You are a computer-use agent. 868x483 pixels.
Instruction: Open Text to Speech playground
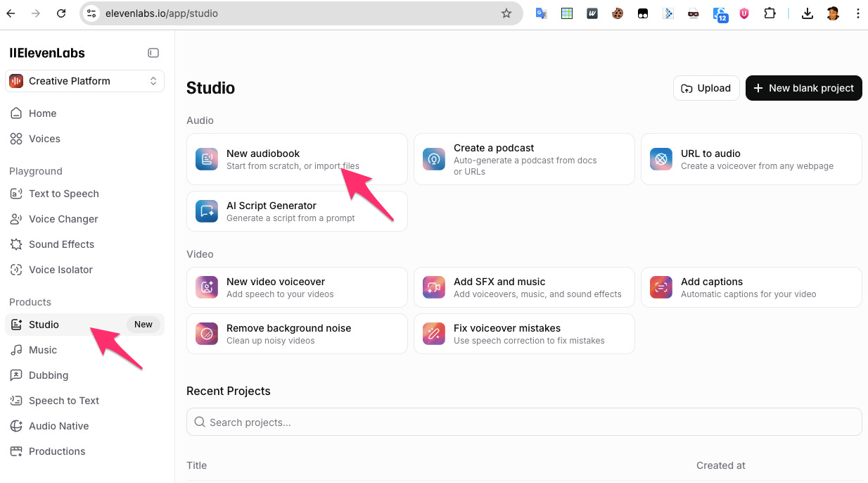84,194
